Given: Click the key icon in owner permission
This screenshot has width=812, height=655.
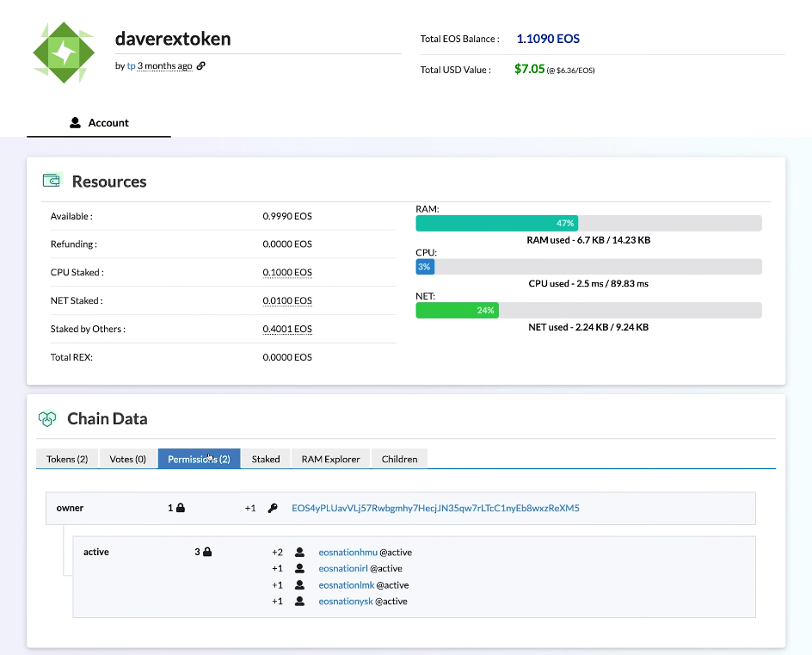Looking at the screenshot, I should [x=273, y=509].
